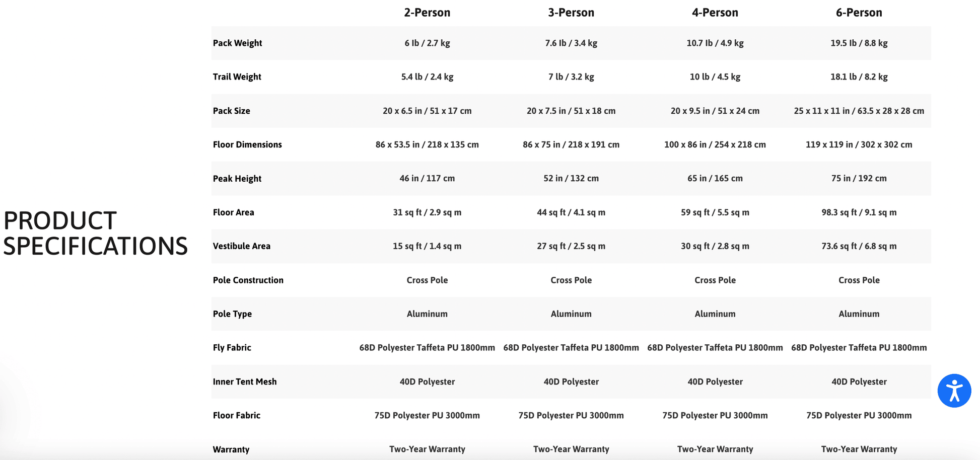Click the 2-Person column header
This screenshot has height=460, width=980.
[x=427, y=13]
